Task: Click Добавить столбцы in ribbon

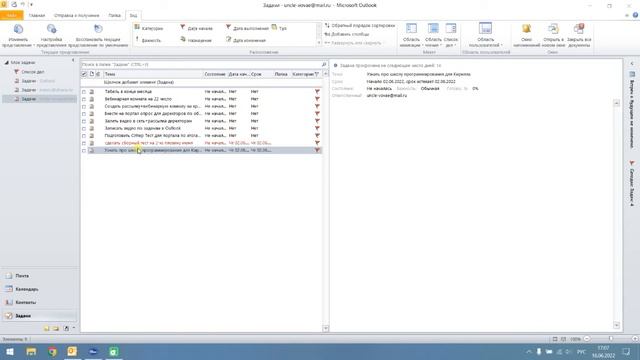Action: tap(347, 34)
